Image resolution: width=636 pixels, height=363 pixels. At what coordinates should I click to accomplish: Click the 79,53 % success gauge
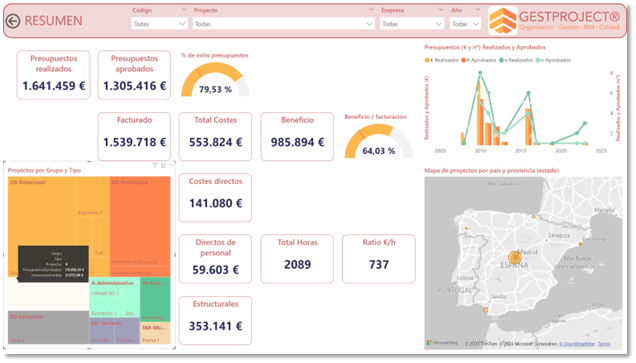[215, 79]
